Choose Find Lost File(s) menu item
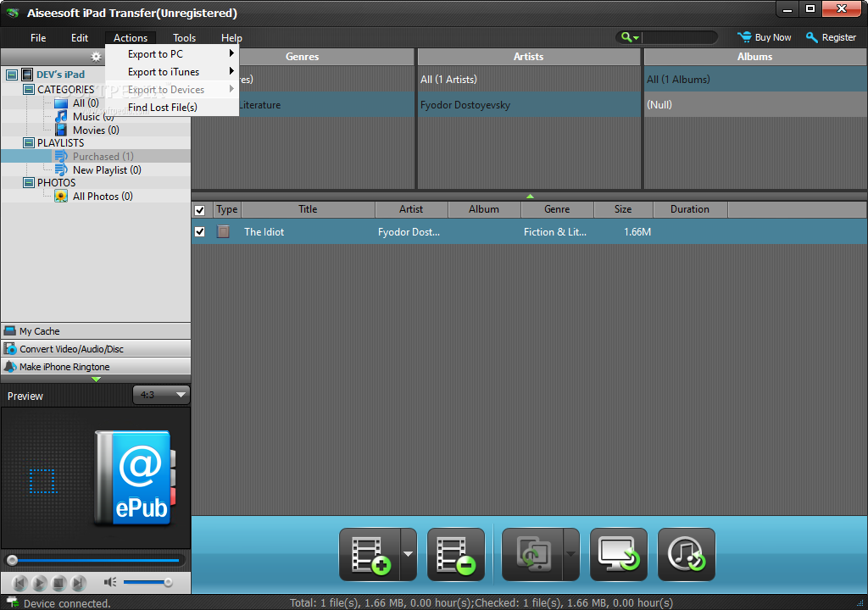This screenshot has width=868, height=610. [172, 107]
